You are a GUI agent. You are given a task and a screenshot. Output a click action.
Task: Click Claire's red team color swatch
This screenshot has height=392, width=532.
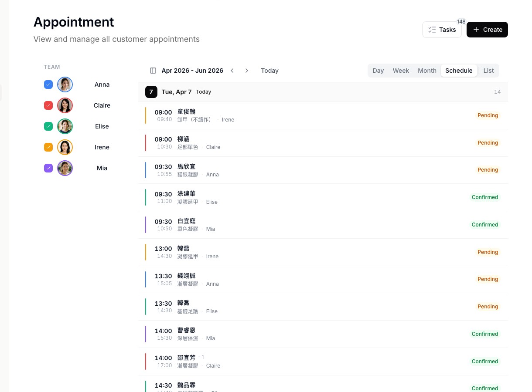pyautogui.click(x=48, y=105)
